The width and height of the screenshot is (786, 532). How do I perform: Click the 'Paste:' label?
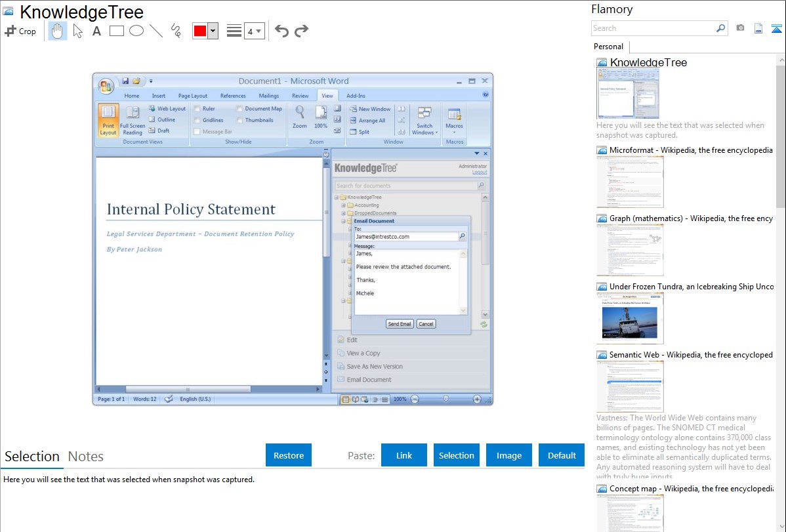tap(362, 455)
